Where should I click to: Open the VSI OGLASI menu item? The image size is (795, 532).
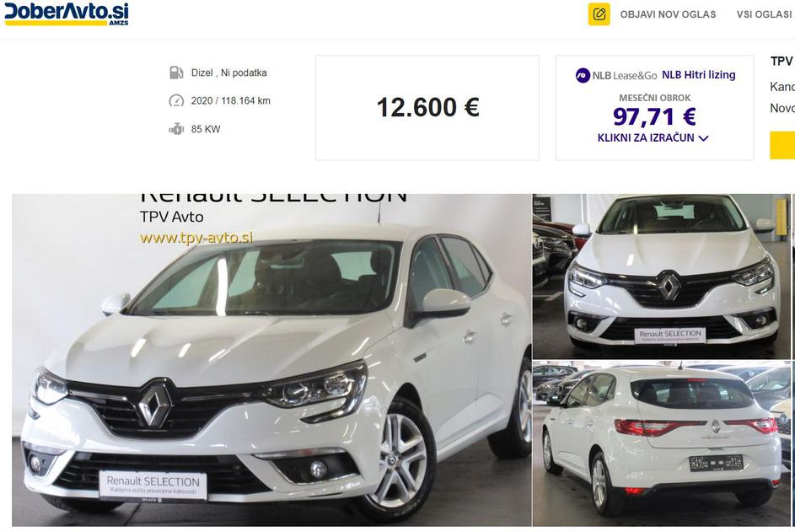(x=764, y=14)
